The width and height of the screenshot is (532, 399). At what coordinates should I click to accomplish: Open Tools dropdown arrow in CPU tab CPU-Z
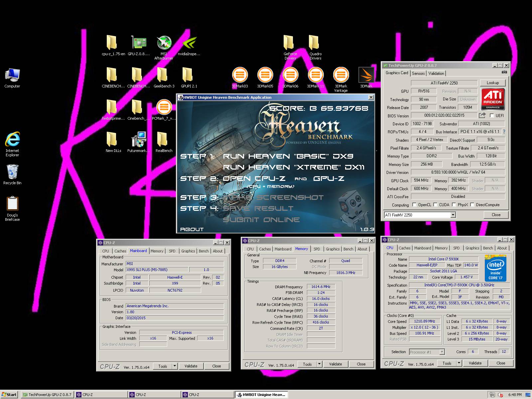pyautogui.click(x=459, y=363)
